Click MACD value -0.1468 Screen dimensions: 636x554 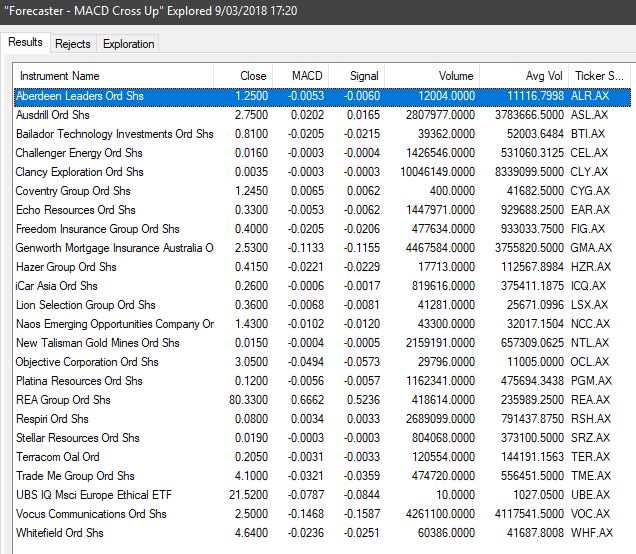[306, 514]
